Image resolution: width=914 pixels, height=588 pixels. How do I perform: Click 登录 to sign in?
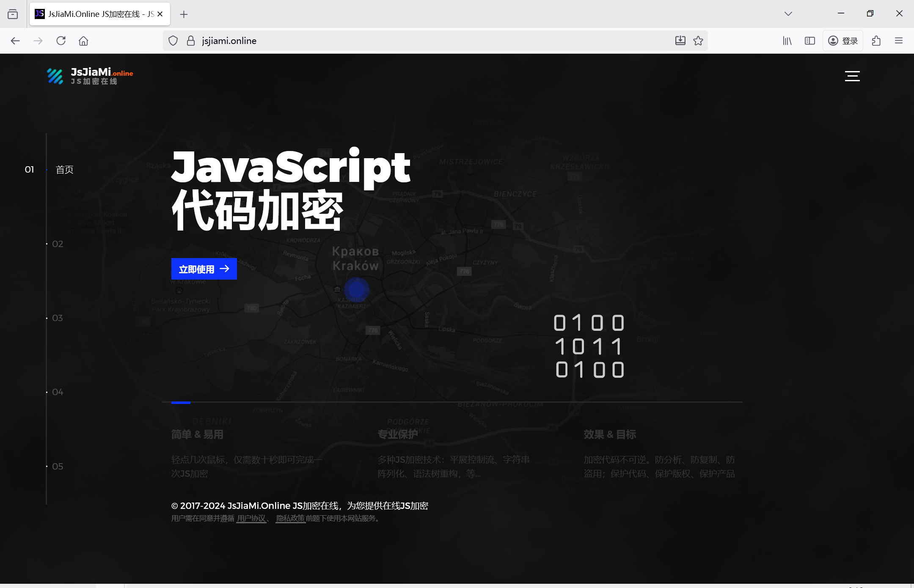842,41
